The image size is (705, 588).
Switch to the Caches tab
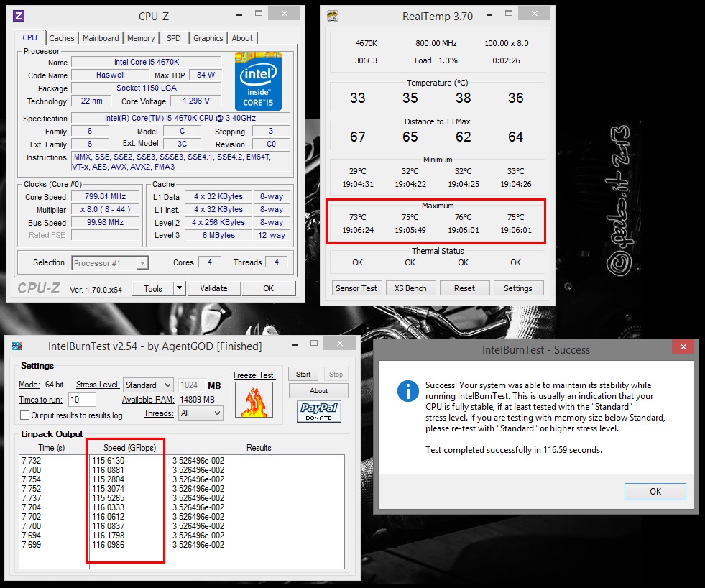(62, 38)
